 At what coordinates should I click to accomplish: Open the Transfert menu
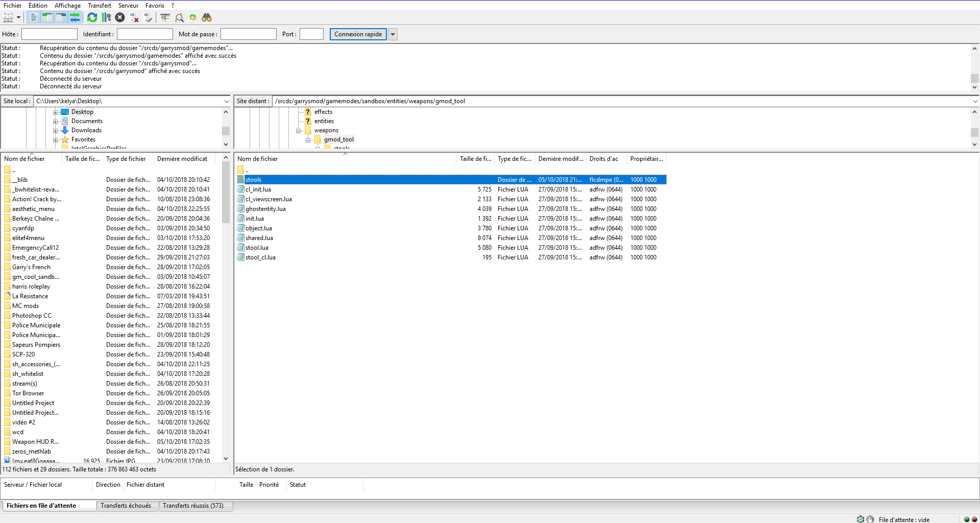pyautogui.click(x=100, y=6)
